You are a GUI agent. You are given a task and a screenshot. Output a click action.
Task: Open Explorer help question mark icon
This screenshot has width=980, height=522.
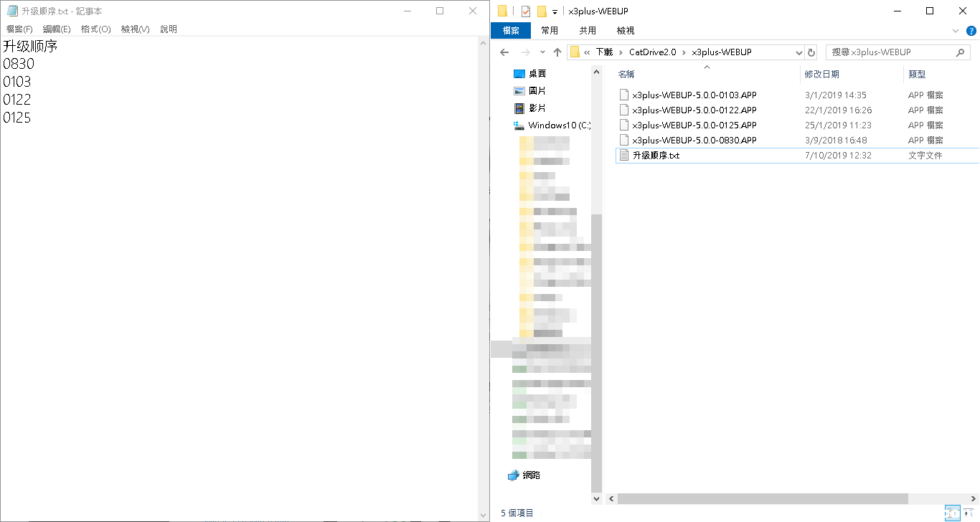coord(971,31)
